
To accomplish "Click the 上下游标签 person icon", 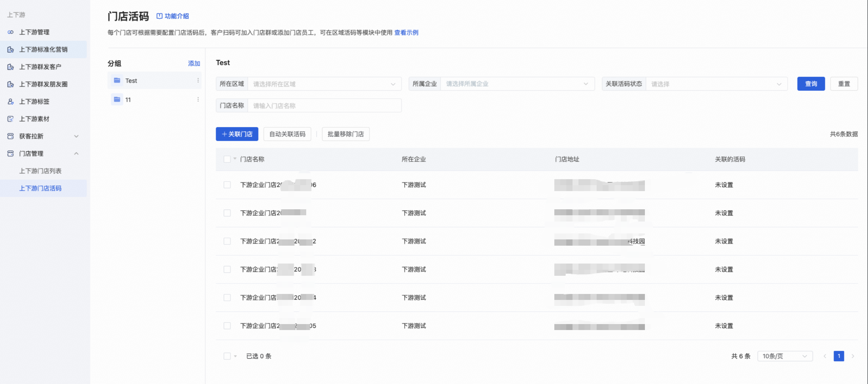I will pos(10,101).
